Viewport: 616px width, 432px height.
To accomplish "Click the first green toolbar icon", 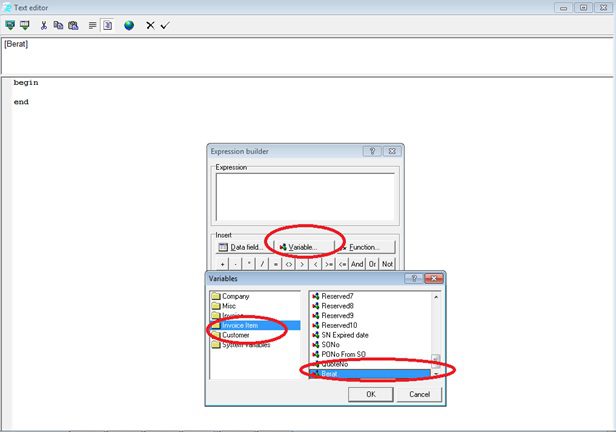I will tap(10, 25).
